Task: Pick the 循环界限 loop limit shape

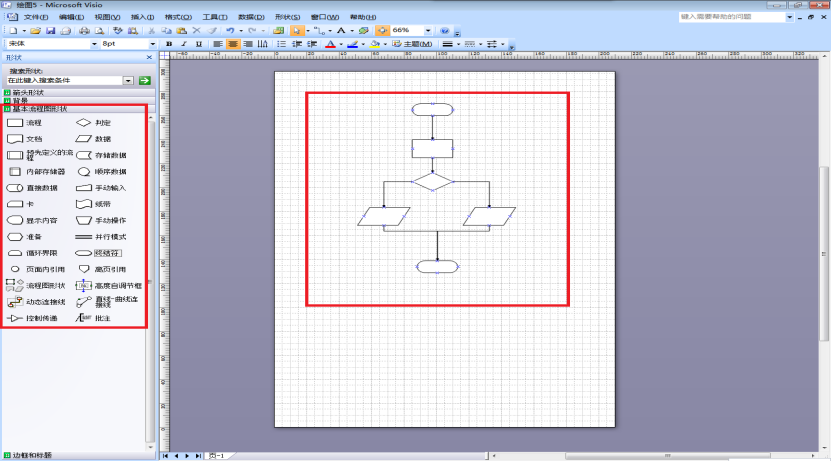Action: pos(32,254)
